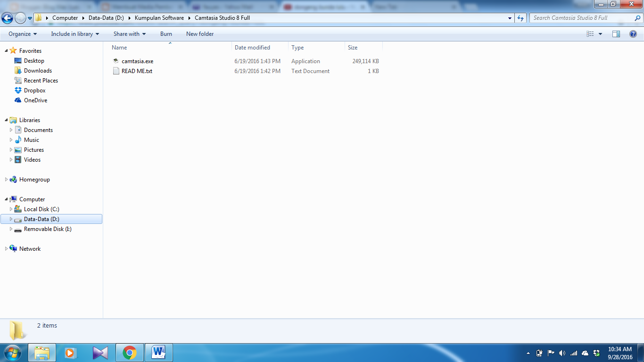The image size is (644, 362).
Task: Open the Share with menu
Action: 130,34
